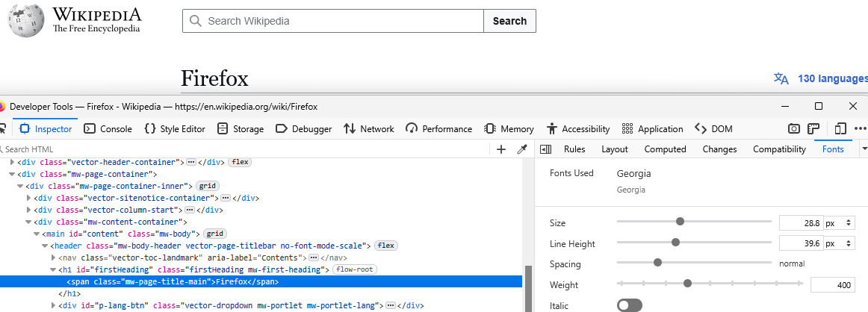Click the Weight value field showing 400
The height and width of the screenshot is (312, 868).
click(833, 285)
